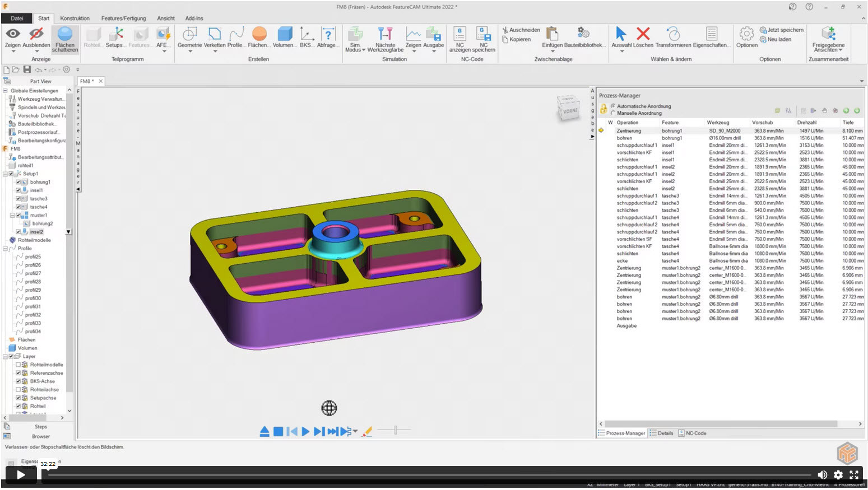The width and height of the screenshot is (868, 490).
Task: Disable the BKS-Achse layer checkbox
Action: pyautogui.click(x=18, y=381)
